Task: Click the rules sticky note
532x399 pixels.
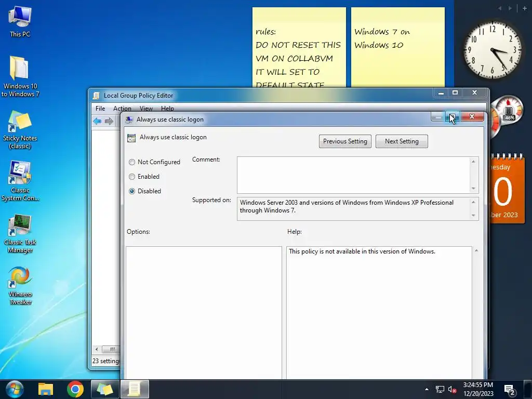Action: coord(299,47)
